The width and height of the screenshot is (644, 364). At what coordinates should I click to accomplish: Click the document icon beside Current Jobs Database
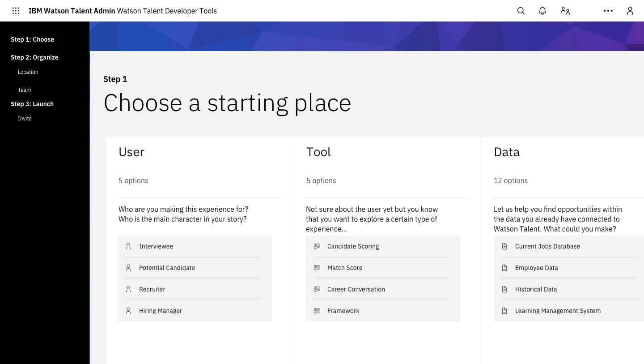click(504, 246)
